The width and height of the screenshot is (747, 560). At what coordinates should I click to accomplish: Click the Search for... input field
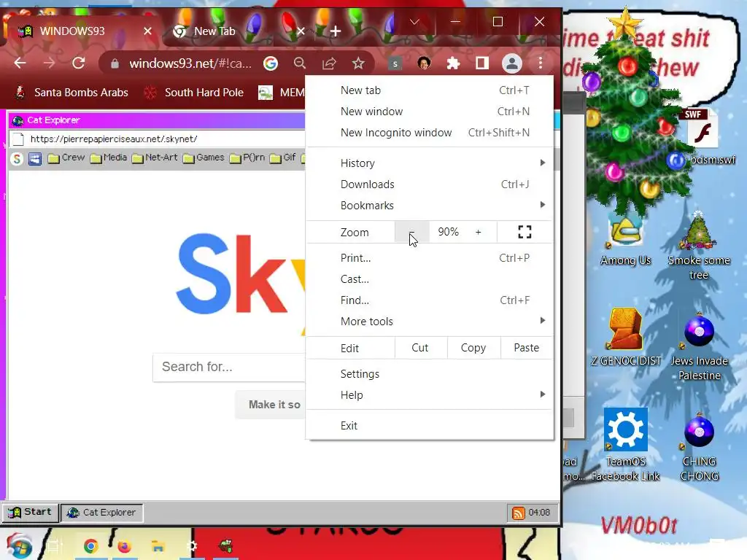click(x=228, y=367)
